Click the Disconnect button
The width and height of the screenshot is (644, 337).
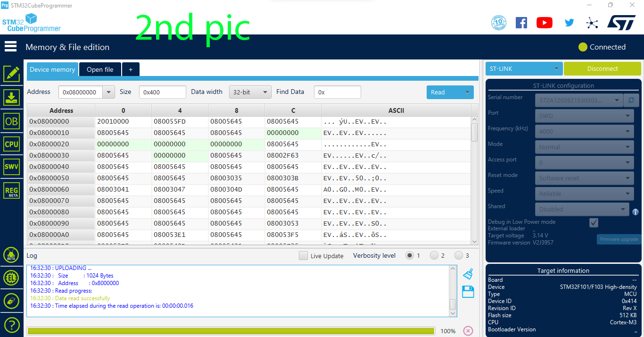click(602, 68)
